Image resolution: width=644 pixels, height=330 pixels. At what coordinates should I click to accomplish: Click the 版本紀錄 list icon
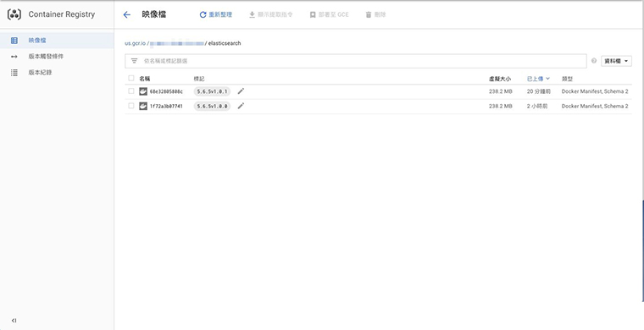pyautogui.click(x=14, y=73)
